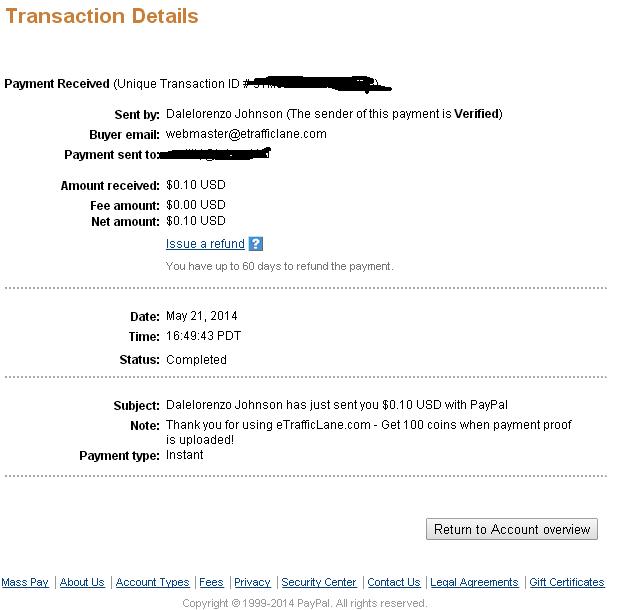The image size is (624, 610).
Task: Open the About Us footer link
Action: coord(82,582)
